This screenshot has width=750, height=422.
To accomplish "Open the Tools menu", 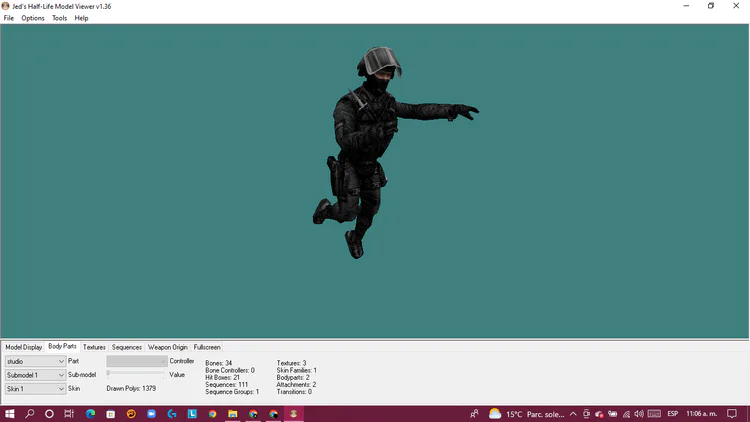I will pyautogui.click(x=59, y=18).
